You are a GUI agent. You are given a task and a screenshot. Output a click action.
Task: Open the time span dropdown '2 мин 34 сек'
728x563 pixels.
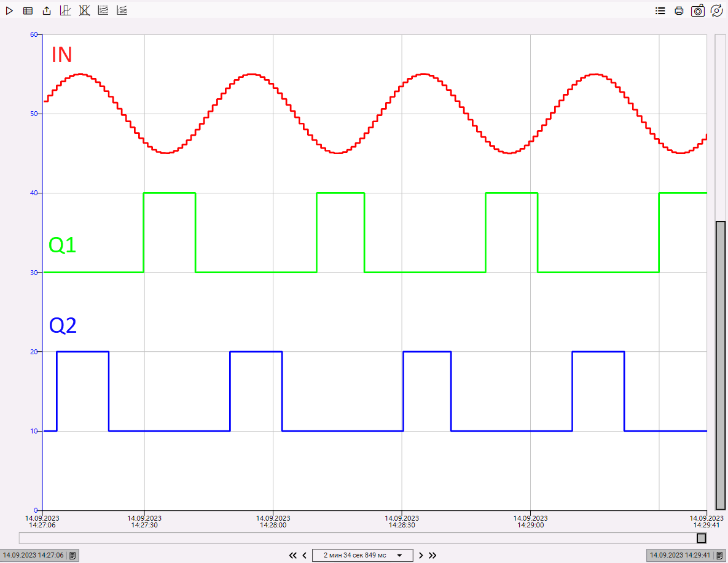[x=362, y=555]
